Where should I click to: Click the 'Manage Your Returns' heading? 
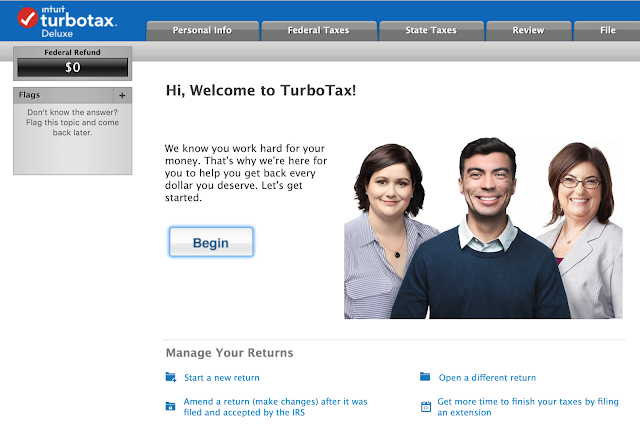click(229, 353)
